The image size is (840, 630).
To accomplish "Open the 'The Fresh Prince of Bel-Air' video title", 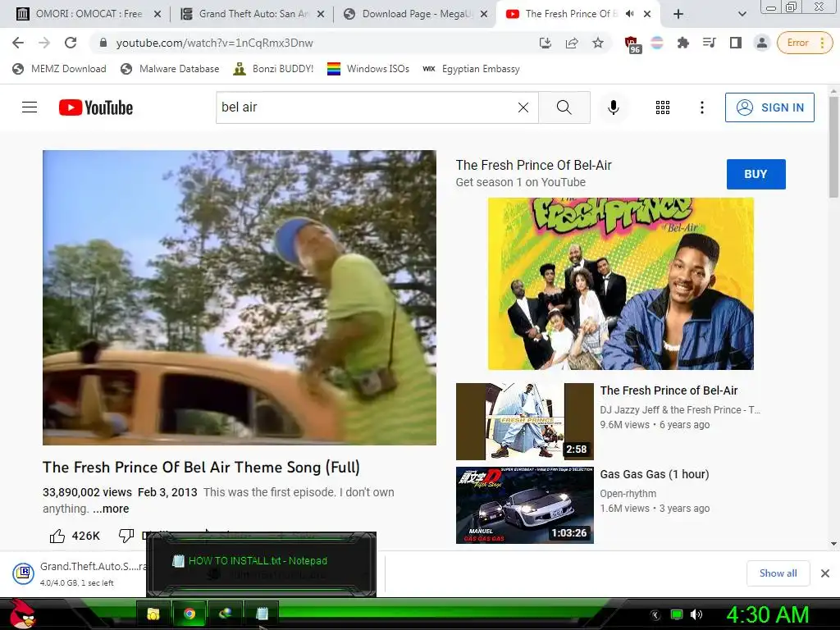I will coord(669,390).
